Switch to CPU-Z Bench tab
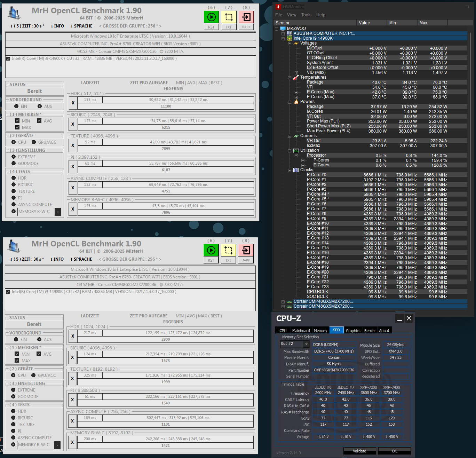Screen dimensions: 476x458 370,331
